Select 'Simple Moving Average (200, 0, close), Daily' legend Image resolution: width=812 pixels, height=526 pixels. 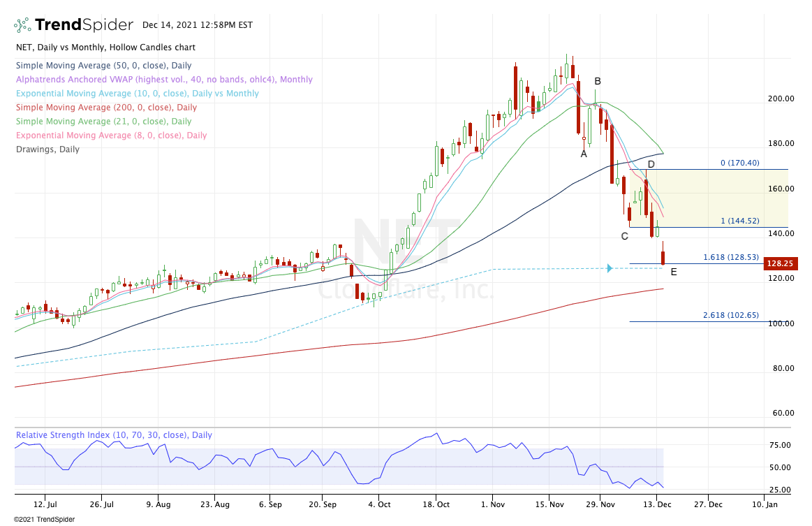click(106, 108)
